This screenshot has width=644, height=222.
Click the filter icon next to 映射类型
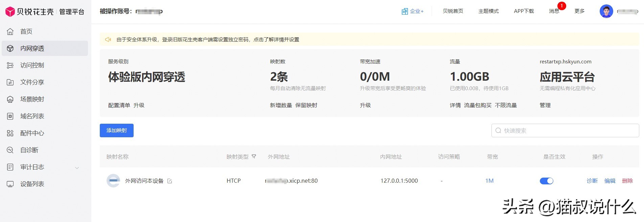pyautogui.click(x=254, y=157)
